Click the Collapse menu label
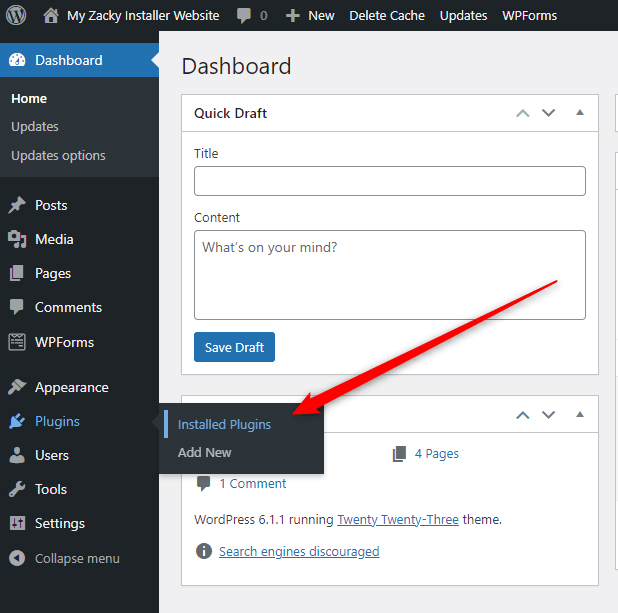This screenshot has height=613, width=618. tap(77, 558)
